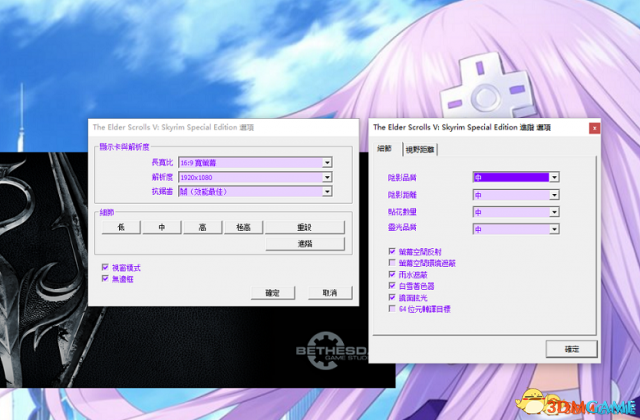640x420 pixels.
Task: Open the Shadow Distance (陰影距離) dropdown
Action: coord(516,195)
